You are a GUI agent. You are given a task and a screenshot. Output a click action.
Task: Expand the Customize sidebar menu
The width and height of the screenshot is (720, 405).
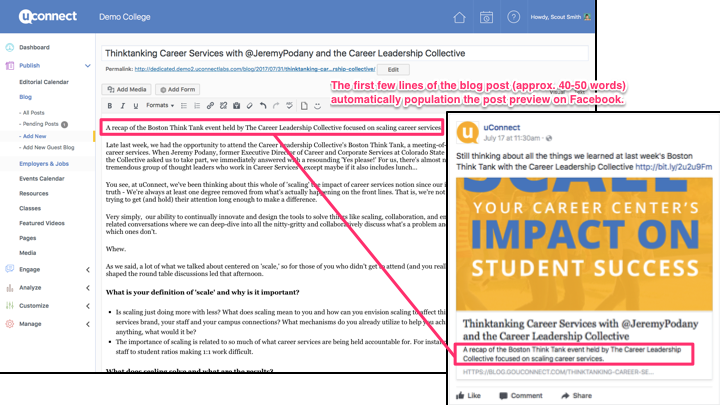click(x=87, y=305)
